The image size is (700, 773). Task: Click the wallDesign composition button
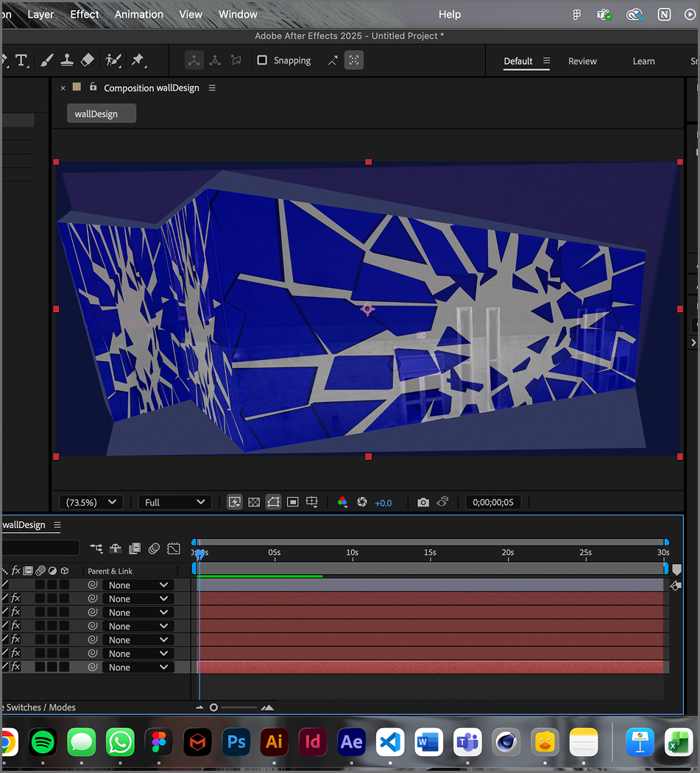point(101,113)
